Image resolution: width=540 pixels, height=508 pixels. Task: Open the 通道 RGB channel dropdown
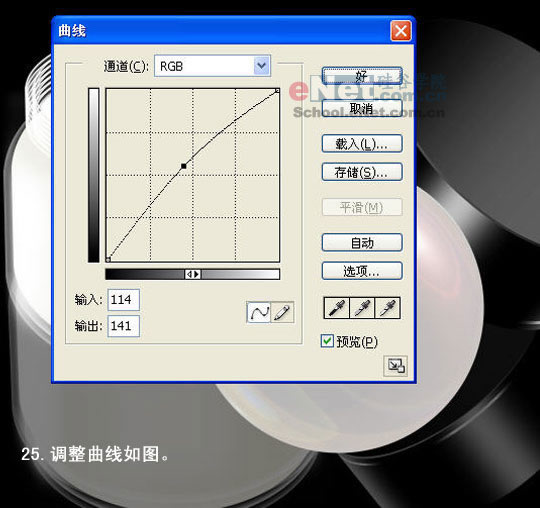tap(212, 66)
